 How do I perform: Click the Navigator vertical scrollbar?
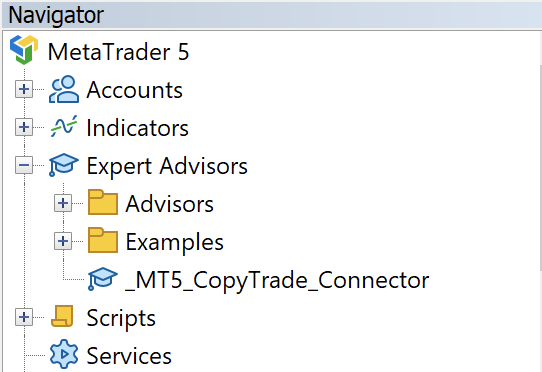click(540, 167)
